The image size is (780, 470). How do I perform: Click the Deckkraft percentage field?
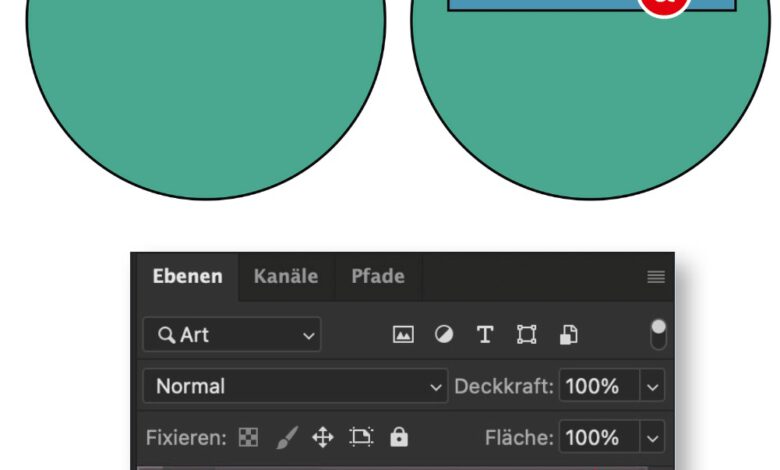[598, 386]
